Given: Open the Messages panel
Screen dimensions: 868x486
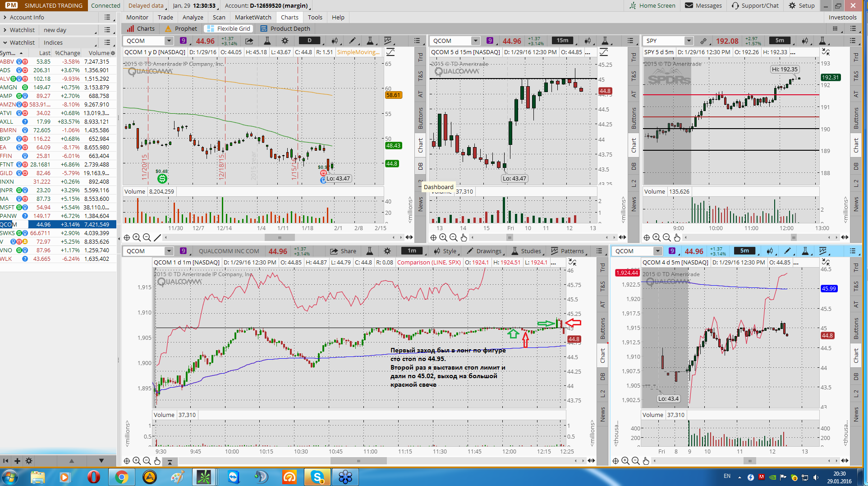Looking at the screenshot, I should (703, 5).
